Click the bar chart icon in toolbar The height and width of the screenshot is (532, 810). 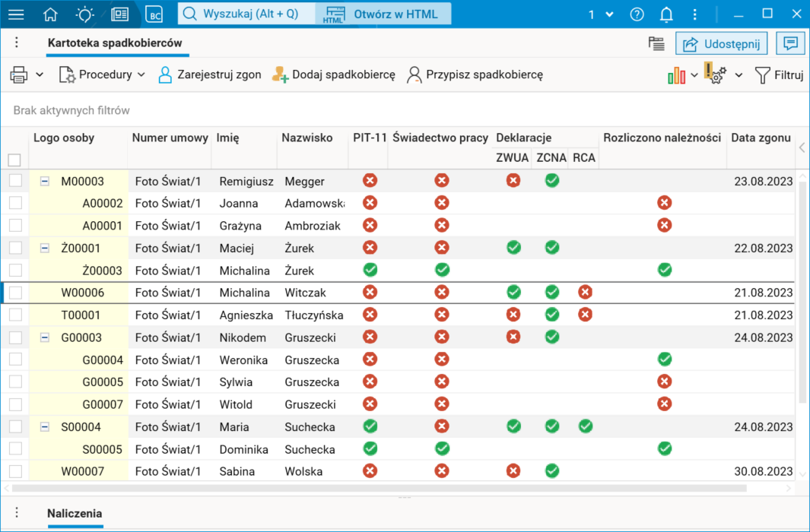tap(676, 74)
